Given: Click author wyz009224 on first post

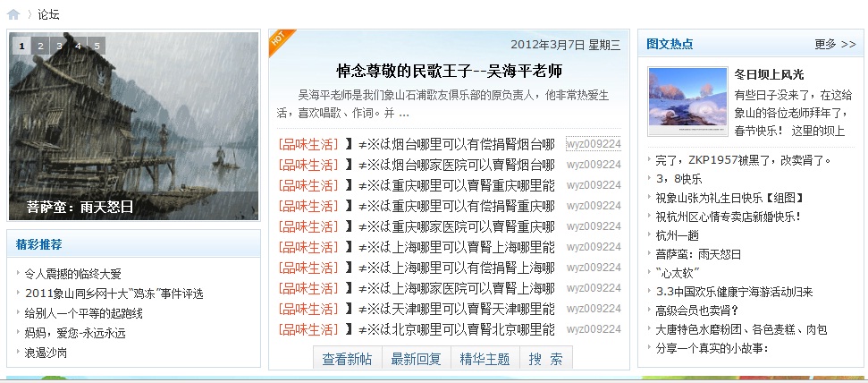Looking at the screenshot, I should [x=593, y=144].
